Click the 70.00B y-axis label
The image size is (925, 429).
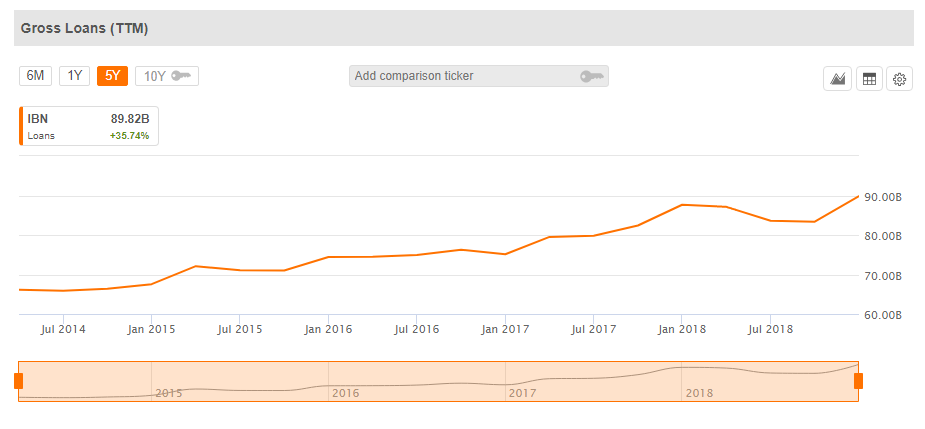pyautogui.click(x=883, y=276)
